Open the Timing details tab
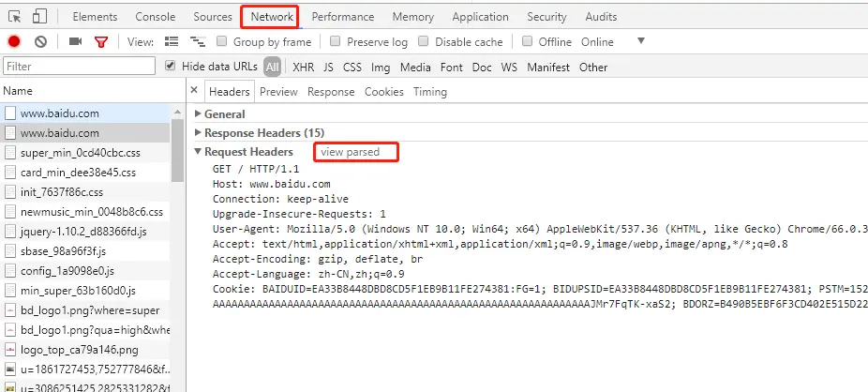The image size is (868, 392). point(430,91)
